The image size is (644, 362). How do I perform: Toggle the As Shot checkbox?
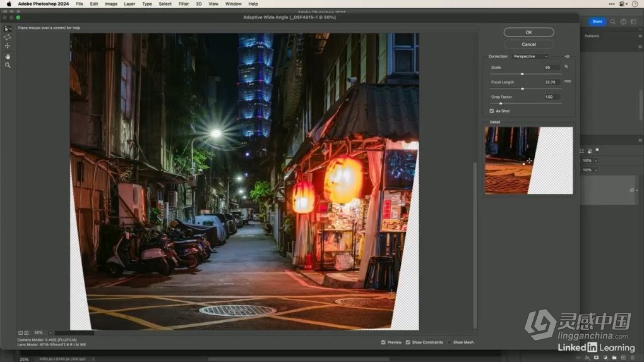pos(492,111)
